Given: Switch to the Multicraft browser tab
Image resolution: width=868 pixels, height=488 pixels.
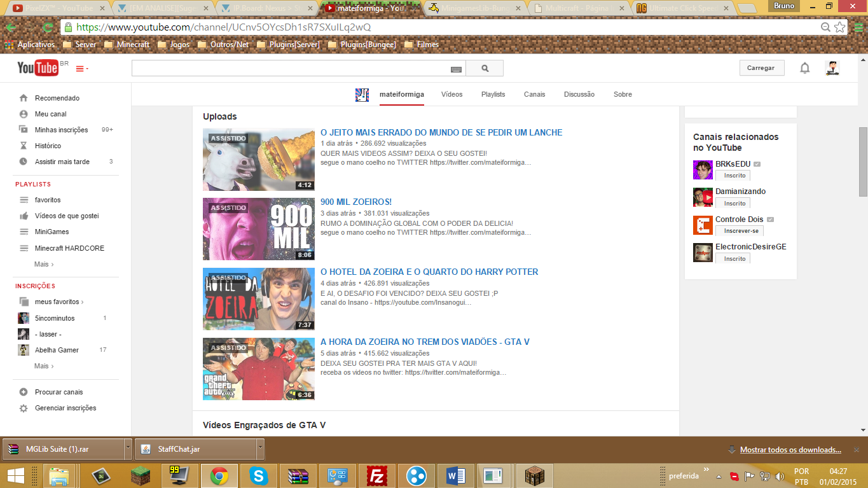Looking at the screenshot, I should pos(579,9).
